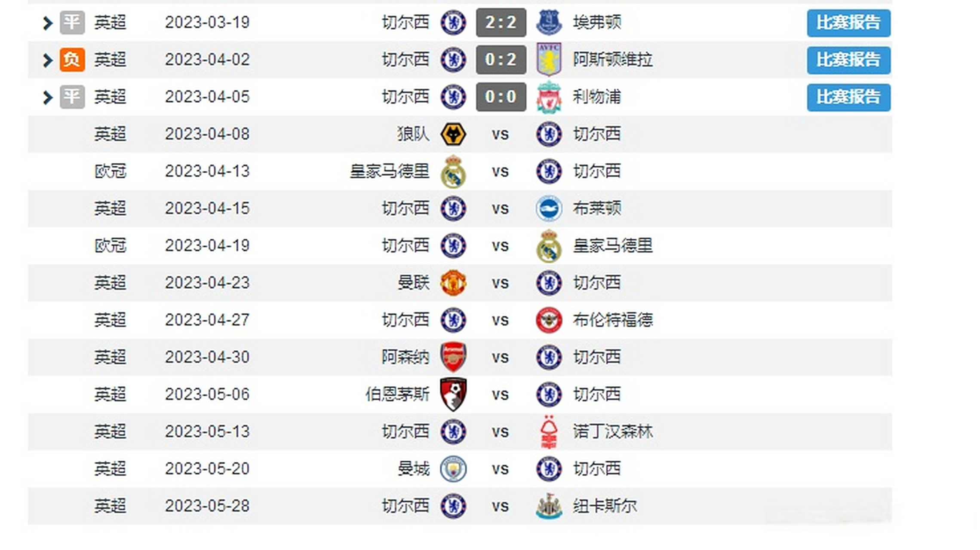Click the Bournemouth club crest
The height and width of the screenshot is (550, 980).
453,394
